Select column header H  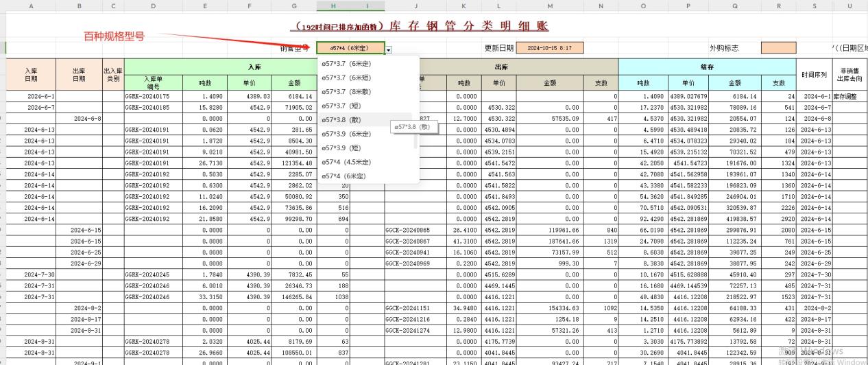333,5
